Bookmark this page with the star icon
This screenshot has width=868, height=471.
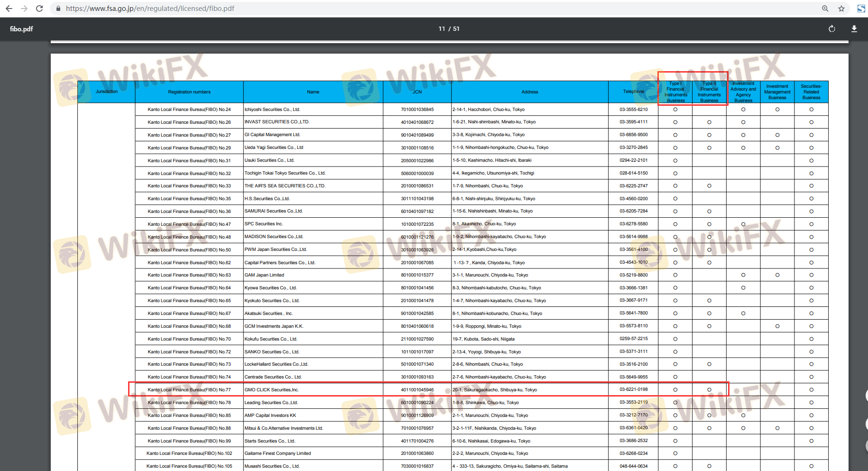coord(841,9)
